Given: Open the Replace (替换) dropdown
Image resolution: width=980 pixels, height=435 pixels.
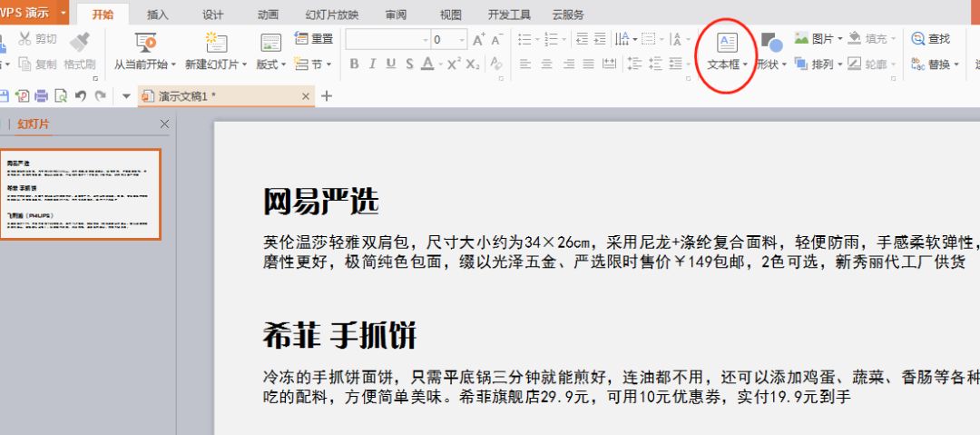Looking at the screenshot, I should click(x=955, y=64).
